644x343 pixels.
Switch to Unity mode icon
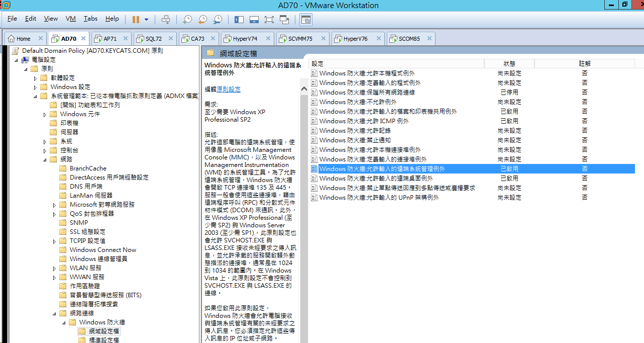click(x=284, y=20)
